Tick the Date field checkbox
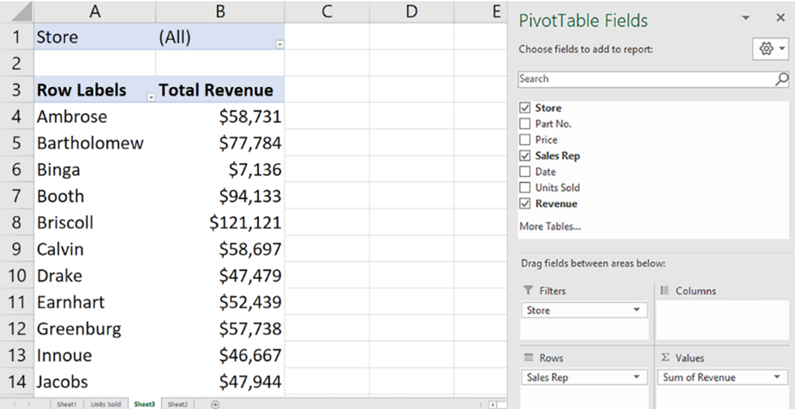 pos(525,172)
